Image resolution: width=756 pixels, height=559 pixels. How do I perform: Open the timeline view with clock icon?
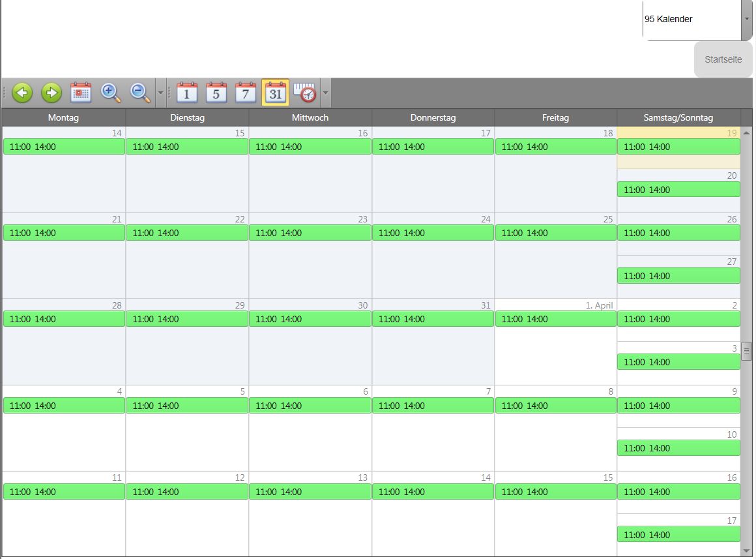(x=304, y=93)
